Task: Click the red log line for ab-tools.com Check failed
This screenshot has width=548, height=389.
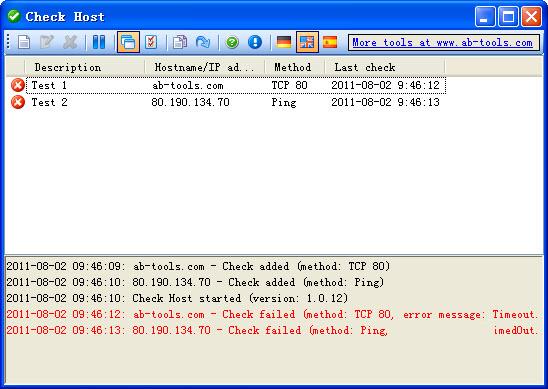Action: (x=272, y=314)
